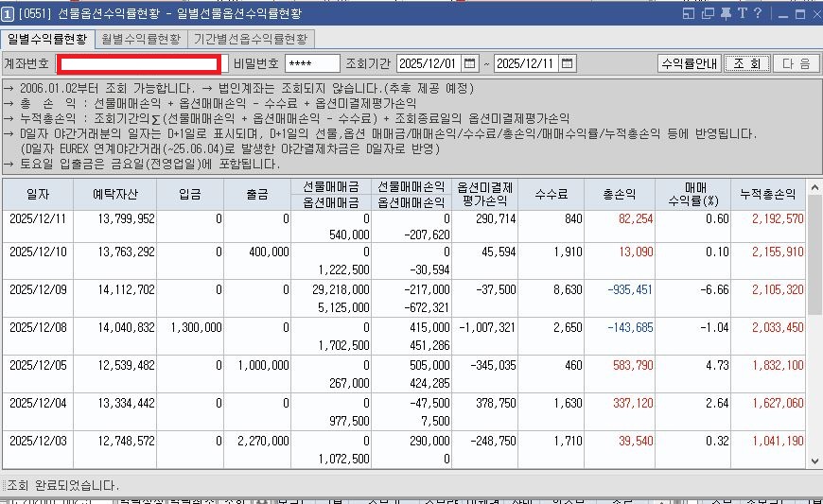This screenshot has height=504, width=823.
Task: Maximize the 선물옵션수익률현황 window
Action: [x=800, y=14]
